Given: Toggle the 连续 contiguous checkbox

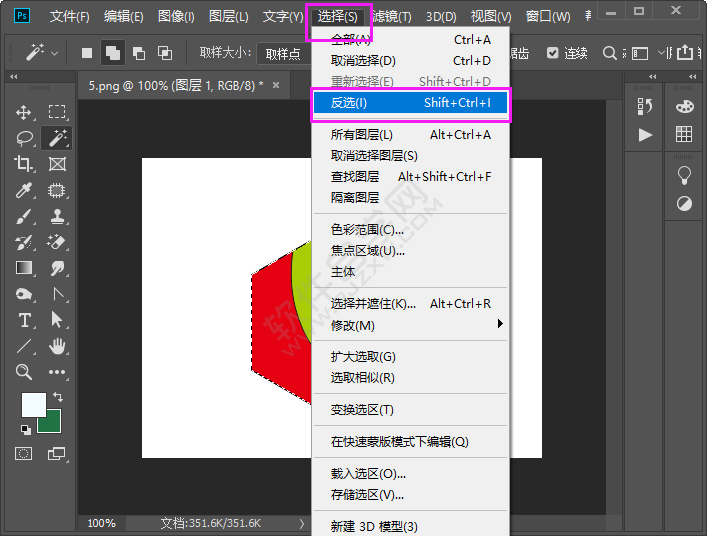Looking at the screenshot, I should 552,53.
